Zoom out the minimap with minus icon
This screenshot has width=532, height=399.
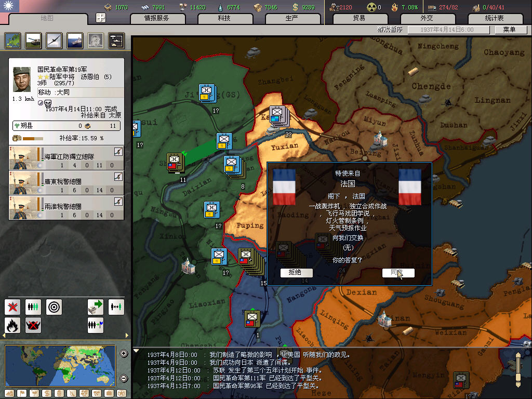[x=124, y=378]
